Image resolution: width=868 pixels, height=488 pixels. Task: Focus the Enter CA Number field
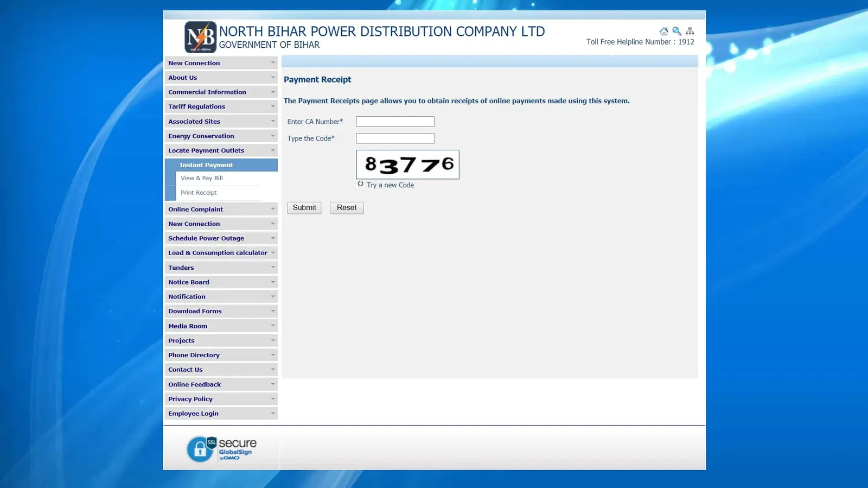tap(395, 122)
